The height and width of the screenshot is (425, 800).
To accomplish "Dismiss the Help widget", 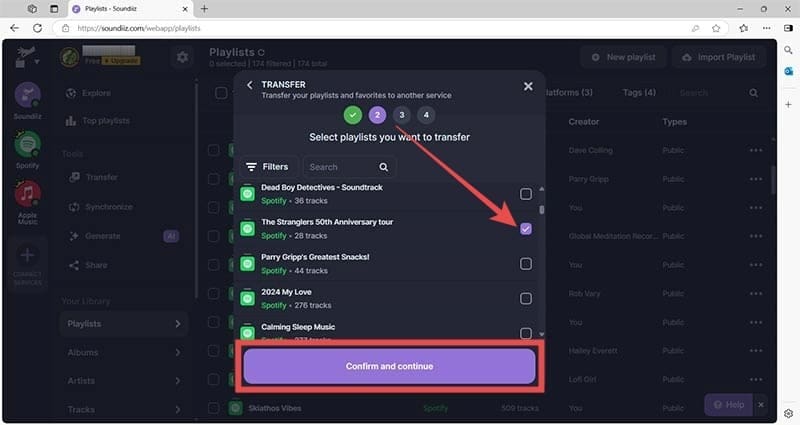I will 761,405.
